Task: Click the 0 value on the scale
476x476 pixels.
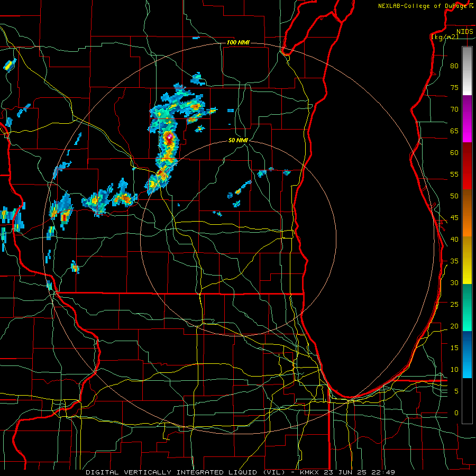Action: [x=456, y=413]
